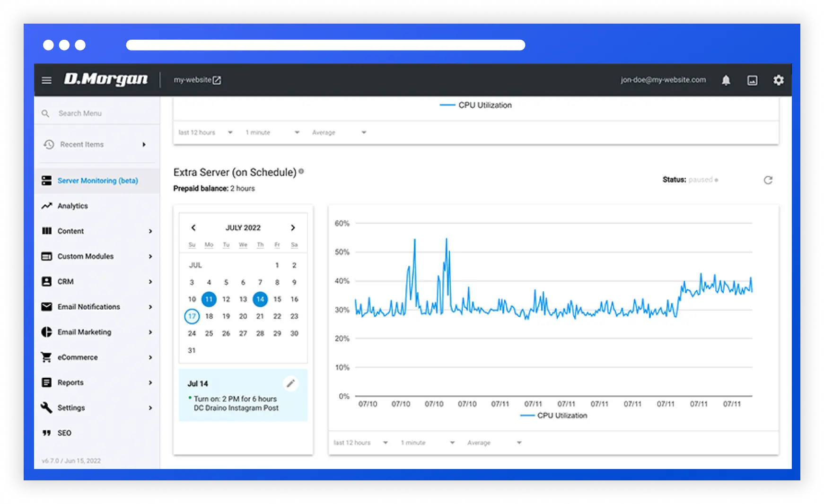Image resolution: width=824 pixels, height=504 pixels.
Task: Open top chart '1 minute' dropdown
Action: (x=272, y=132)
